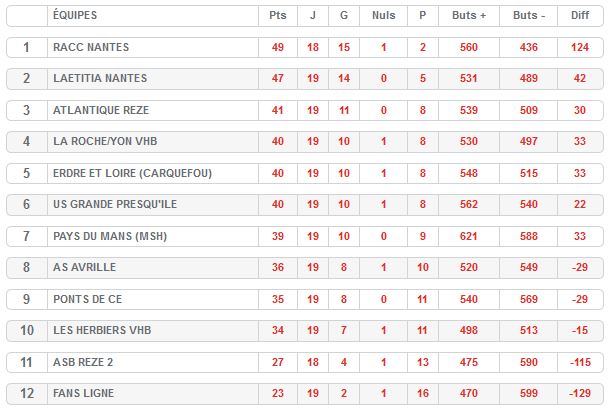Click the RACC NANTES team name
Image resolution: width=610 pixels, height=414 pixels.
(x=91, y=48)
